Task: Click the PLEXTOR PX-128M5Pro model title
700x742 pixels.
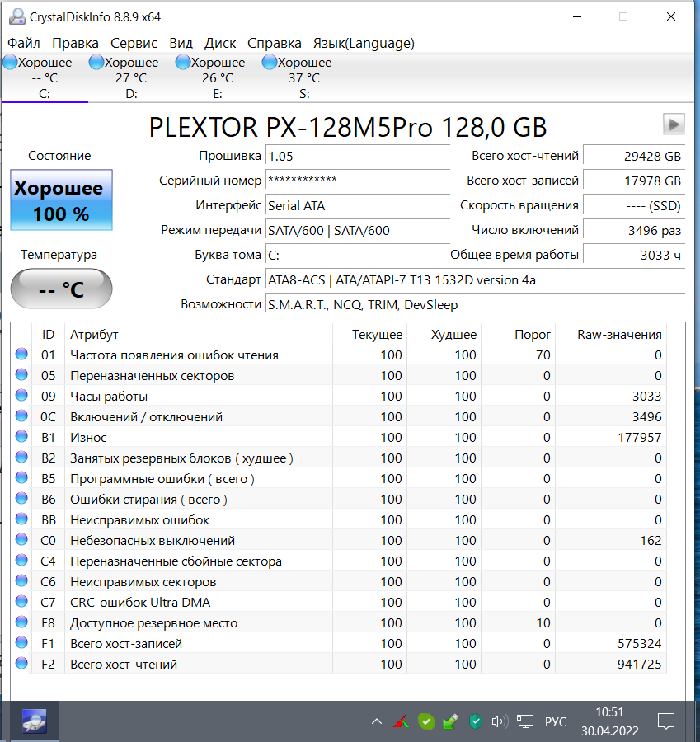Action: 348,127
